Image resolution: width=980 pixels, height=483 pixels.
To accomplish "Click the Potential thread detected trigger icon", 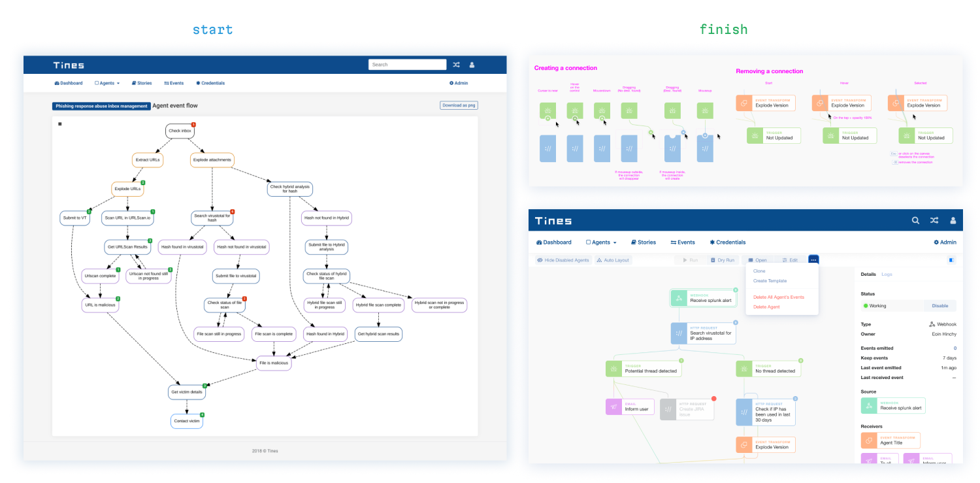I will [x=613, y=369].
